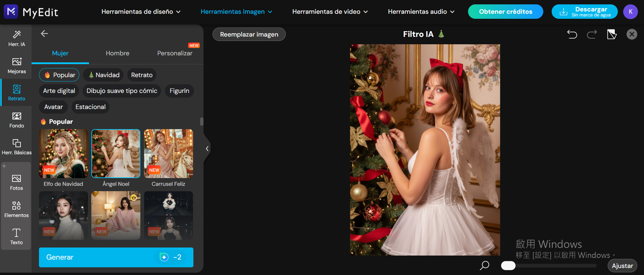Choose the pink sweater bedroom style
Image resolution: width=644 pixels, height=275 pixels.
pyautogui.click(x=116, y=215)
